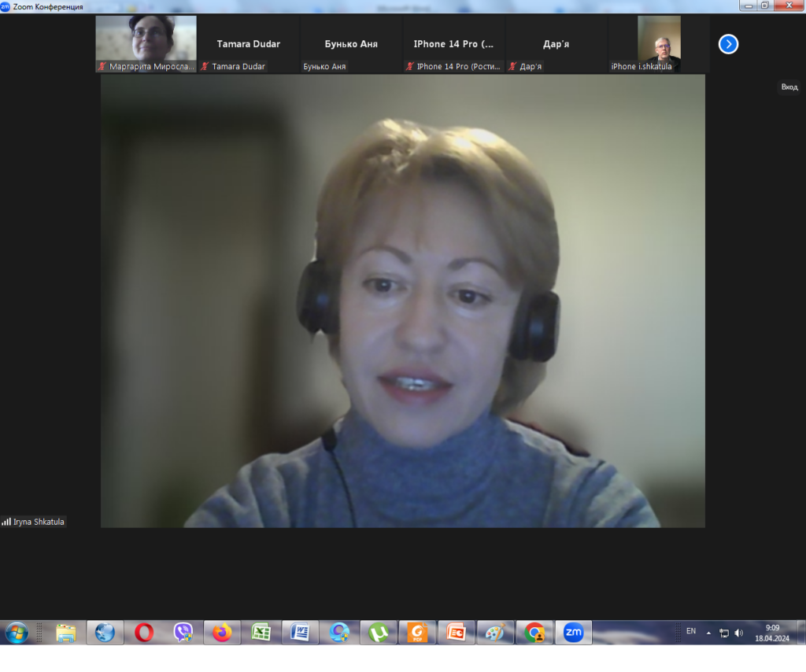This screenshot has height=672, width=806.
Task: Click the Вход button at the right
Action: [789, 87]
